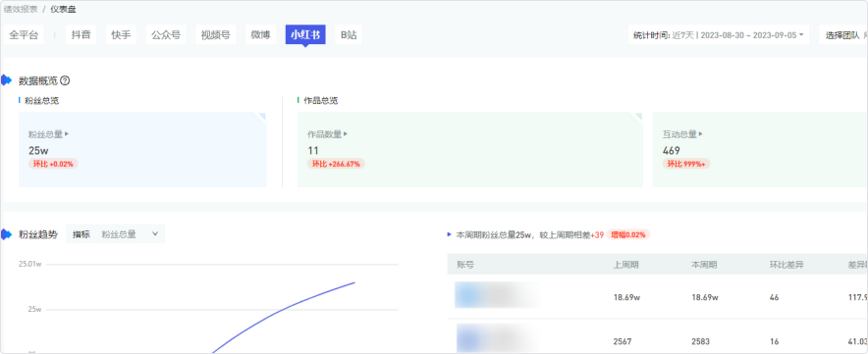Click the arrow next to 作品数量 card title
This screenshot has width=868, height=354.
[x=346, y=134]
